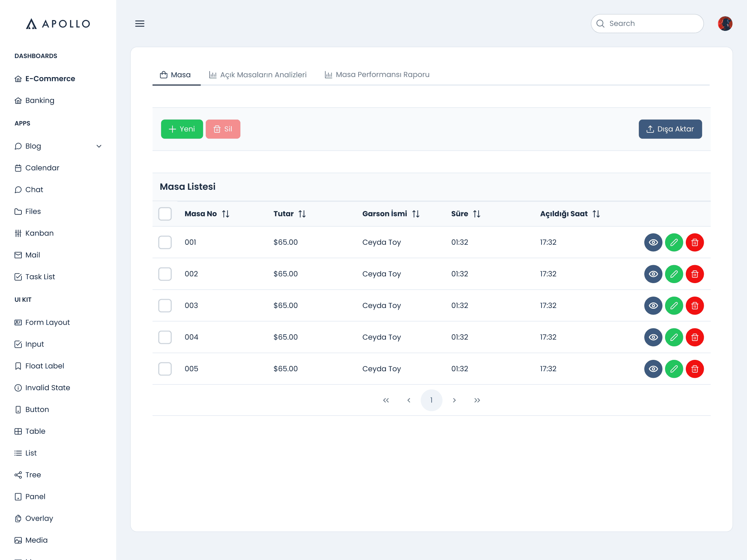Expand the Blog submenu chevron

[99, 146]
